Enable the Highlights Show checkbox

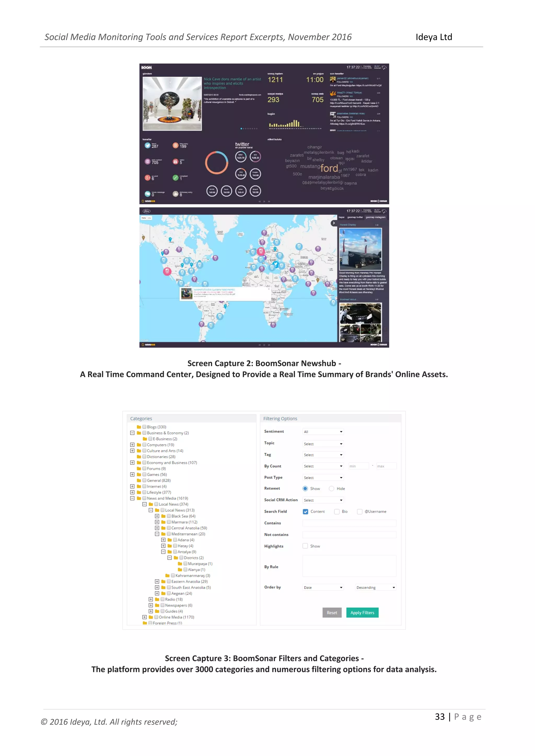pyautogui.click(x=305, y=546)
